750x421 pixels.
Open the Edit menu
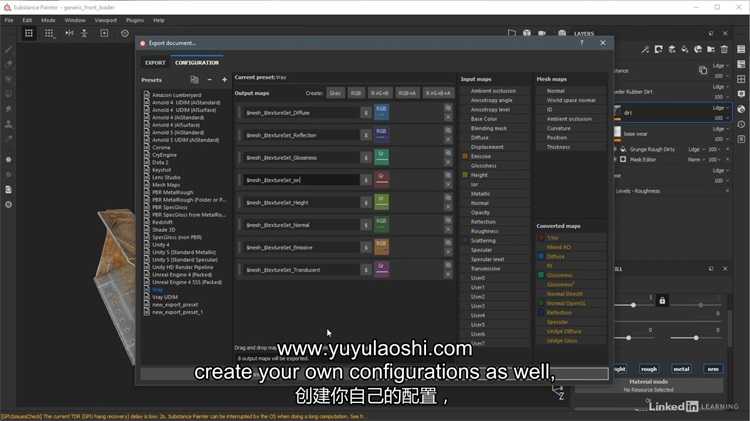pos(27,20)
